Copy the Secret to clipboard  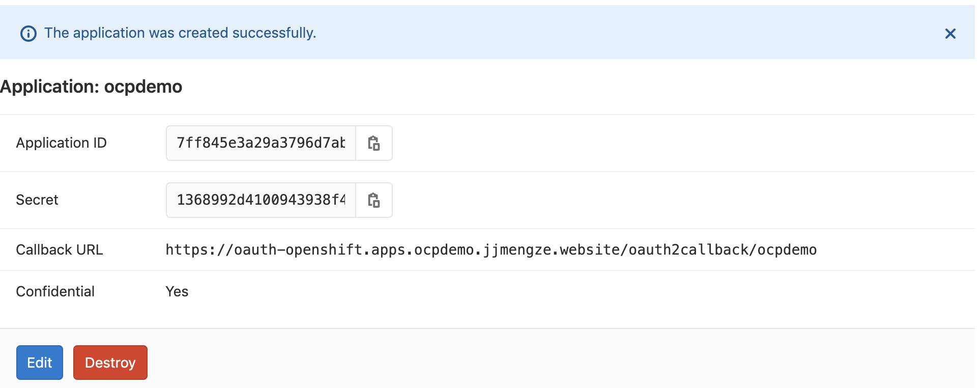coord(374,200)
